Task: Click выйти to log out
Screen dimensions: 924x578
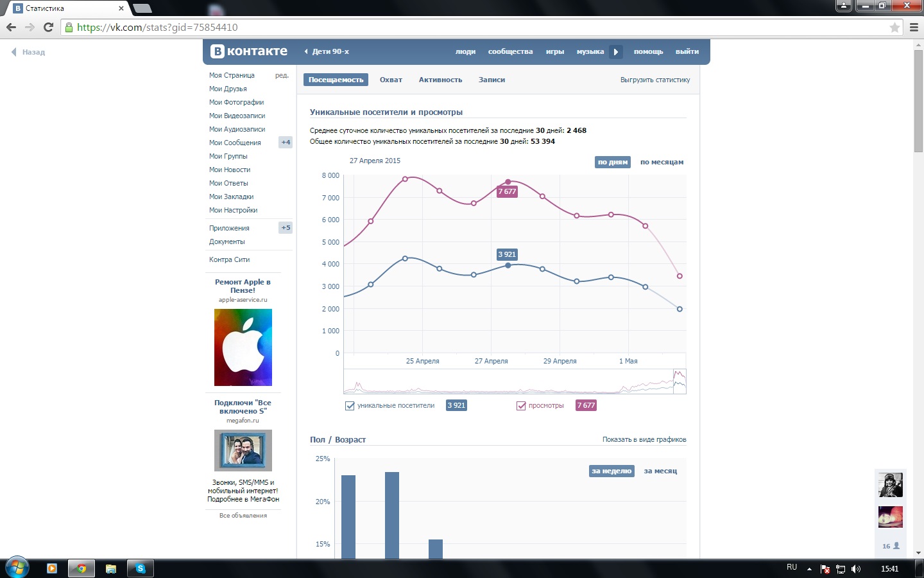Action: pos(687,51)
